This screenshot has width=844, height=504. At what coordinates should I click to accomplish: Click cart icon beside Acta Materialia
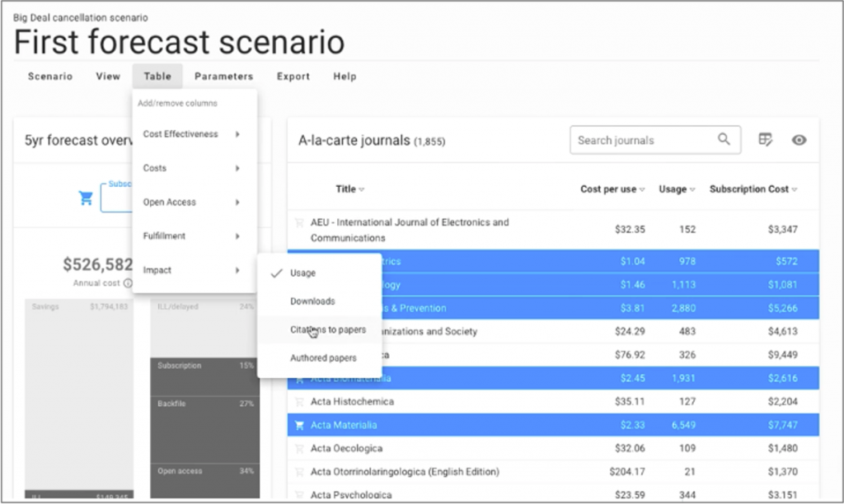(299, 425)
